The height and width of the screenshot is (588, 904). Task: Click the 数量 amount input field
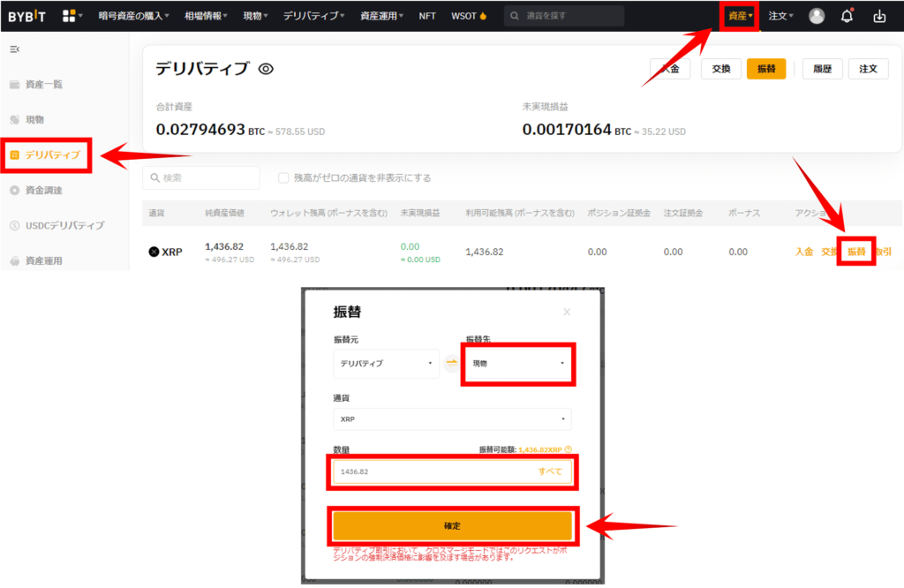[x=453, y=471]
